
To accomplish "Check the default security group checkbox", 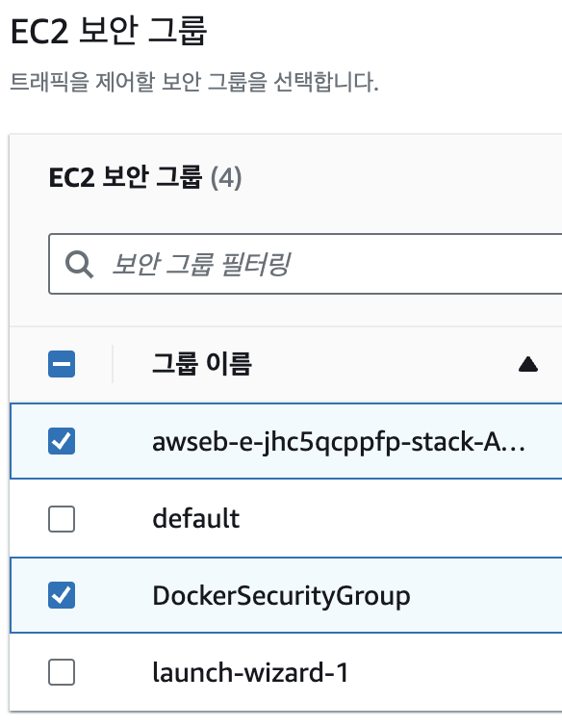I will [x=62, y=519].
